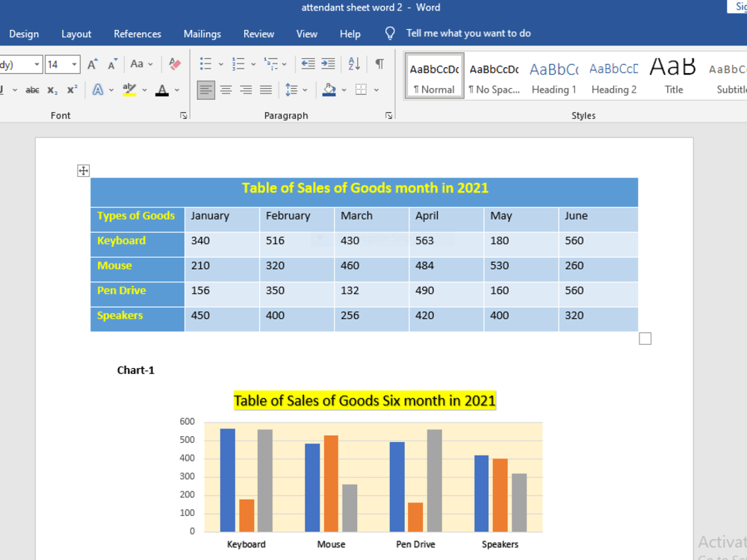Toggle subscript formatting
The width and height of the screenshot is (747, 560).
[52, 90]
